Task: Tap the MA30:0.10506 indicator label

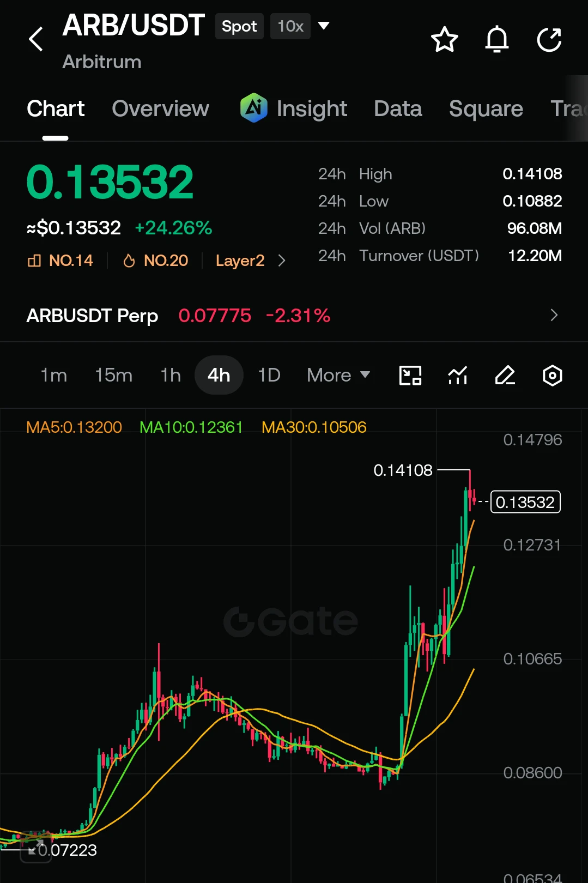Action: 314,427
